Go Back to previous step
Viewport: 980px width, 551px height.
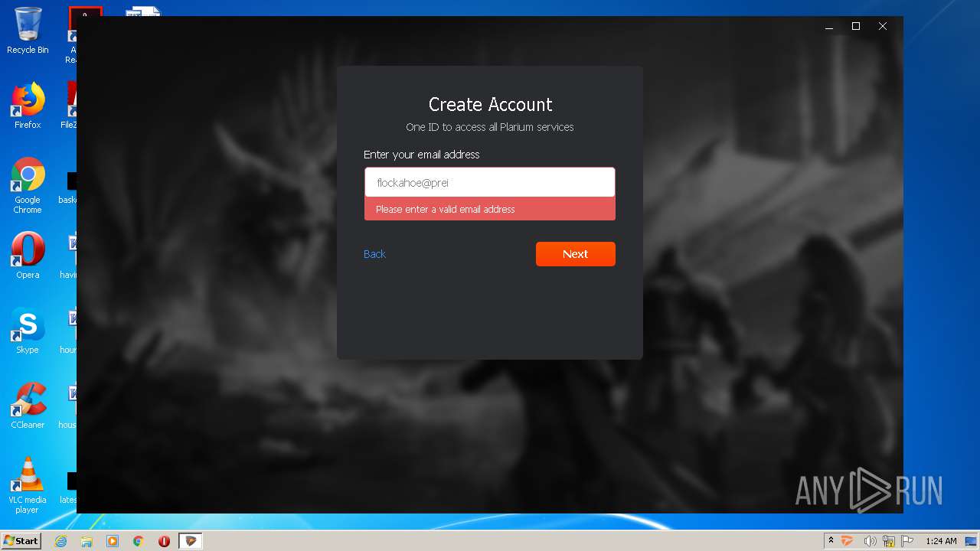pos(374,254)
